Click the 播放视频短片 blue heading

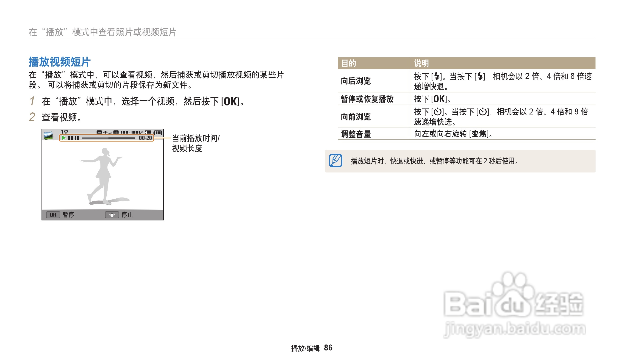coord(59,62)
